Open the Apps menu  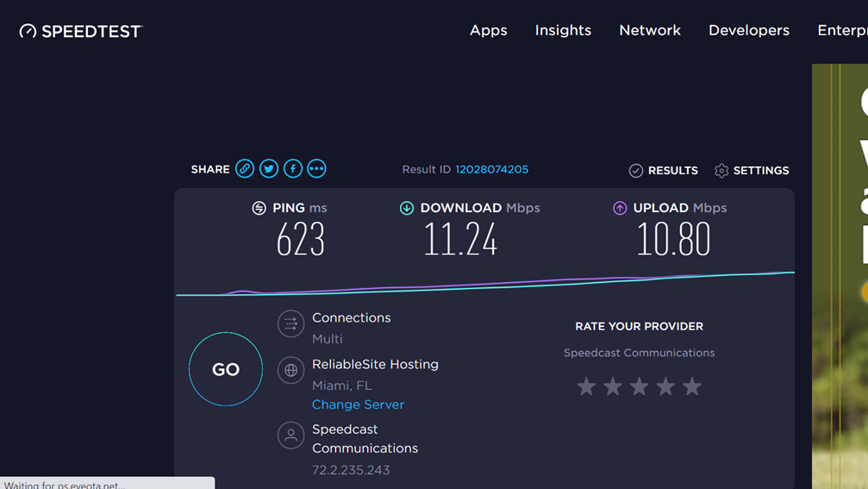[x=488, y=30]
